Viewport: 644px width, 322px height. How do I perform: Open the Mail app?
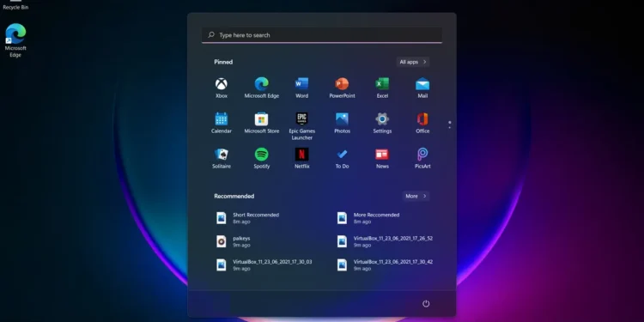pyautogui.click(x=422, y=88)
